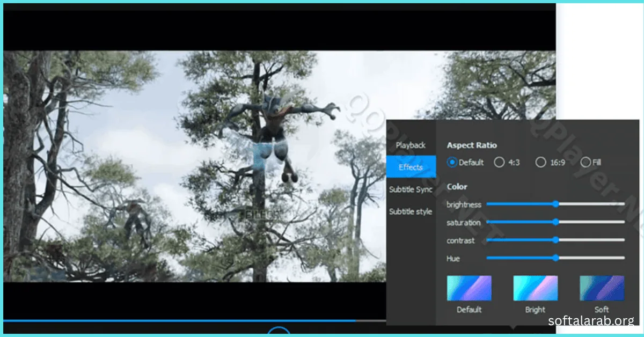Click the saturation slider handle
This screenshot has height=337, width=644.
point(555,222)
